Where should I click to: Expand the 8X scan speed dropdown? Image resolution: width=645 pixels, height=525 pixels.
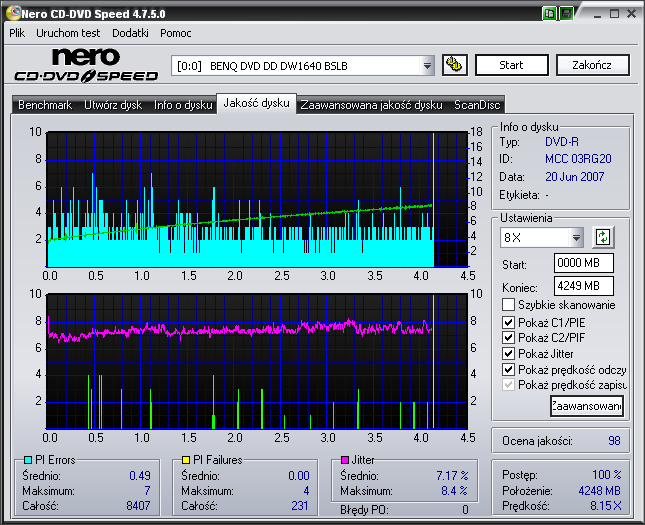[577, 237]
